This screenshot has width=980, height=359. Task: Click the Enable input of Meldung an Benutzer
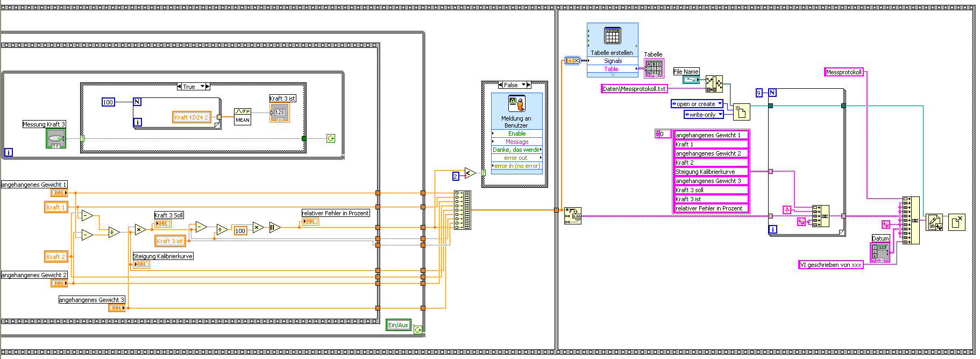(517, 133)
